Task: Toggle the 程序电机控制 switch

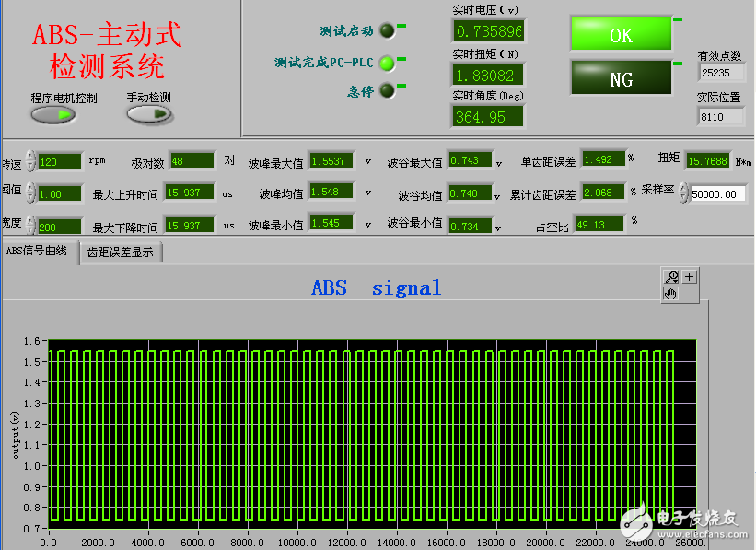Action: click(x=53, y=114)
